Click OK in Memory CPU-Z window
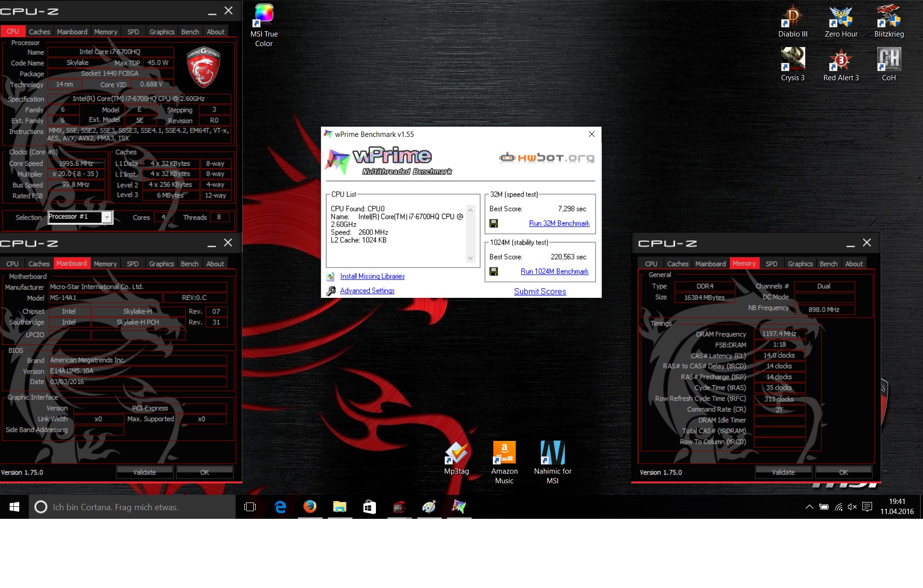The width and height of the screenshot is (923, 588). click(843, 472)
